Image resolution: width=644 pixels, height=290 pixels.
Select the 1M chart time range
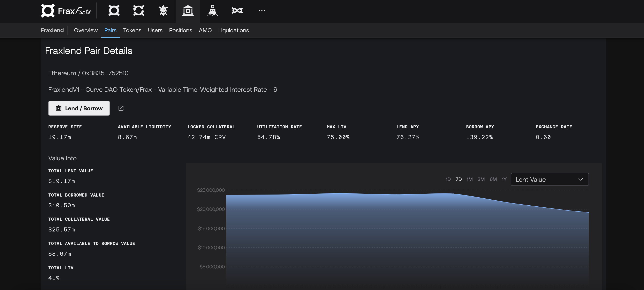pos(470,179)
